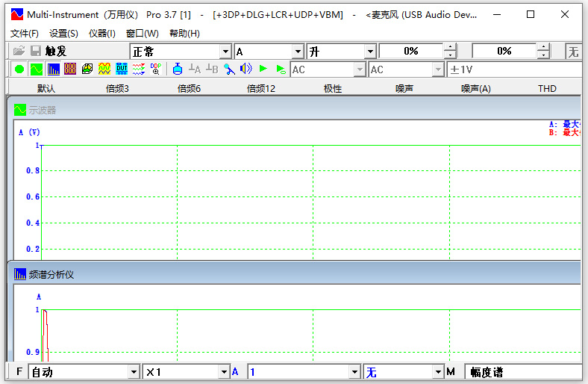Click the B: 最大 readout text
Viewport: 588px width, 384px height.
(x=565, y=132)
